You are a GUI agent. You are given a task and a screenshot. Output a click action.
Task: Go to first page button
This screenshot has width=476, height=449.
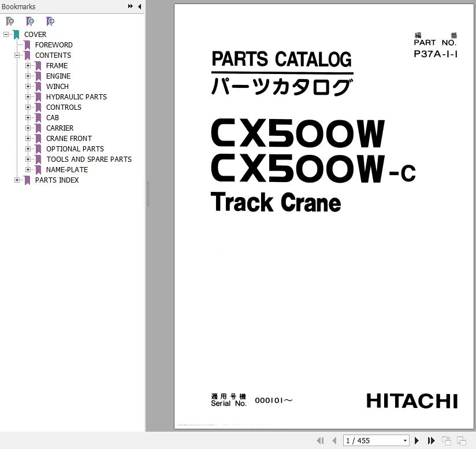pos(320,440)
